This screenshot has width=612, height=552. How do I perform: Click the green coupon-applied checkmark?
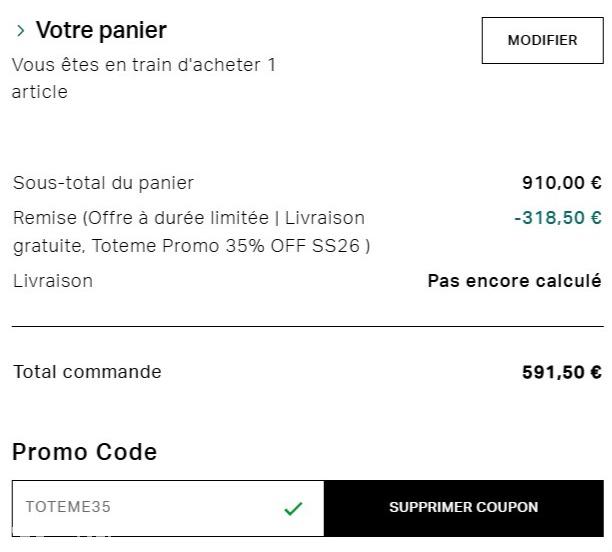(x=293, y=508)
